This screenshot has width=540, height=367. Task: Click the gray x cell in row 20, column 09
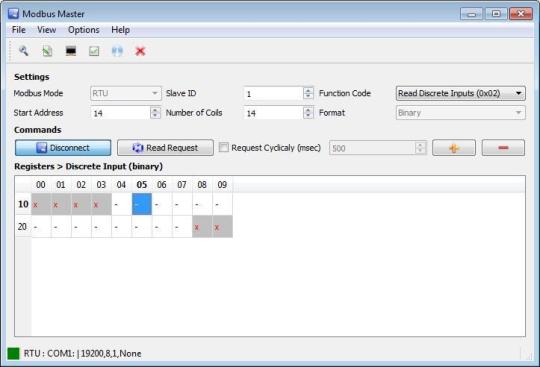(x=222, y=227)
